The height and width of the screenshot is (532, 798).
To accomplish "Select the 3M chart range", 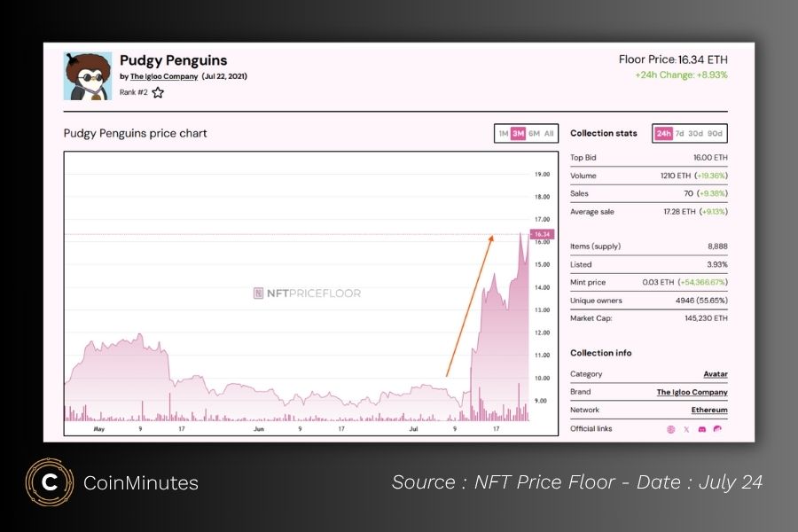I will (518, 133).
